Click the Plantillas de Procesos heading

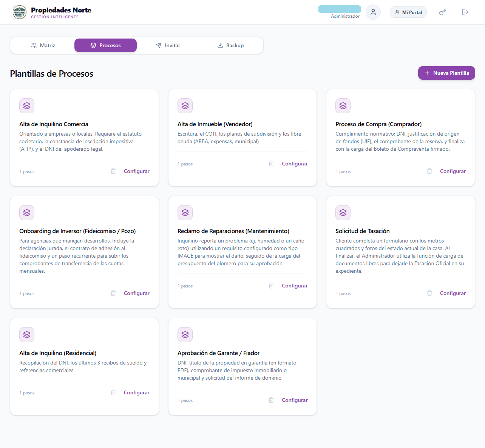[x=52, y=74]
